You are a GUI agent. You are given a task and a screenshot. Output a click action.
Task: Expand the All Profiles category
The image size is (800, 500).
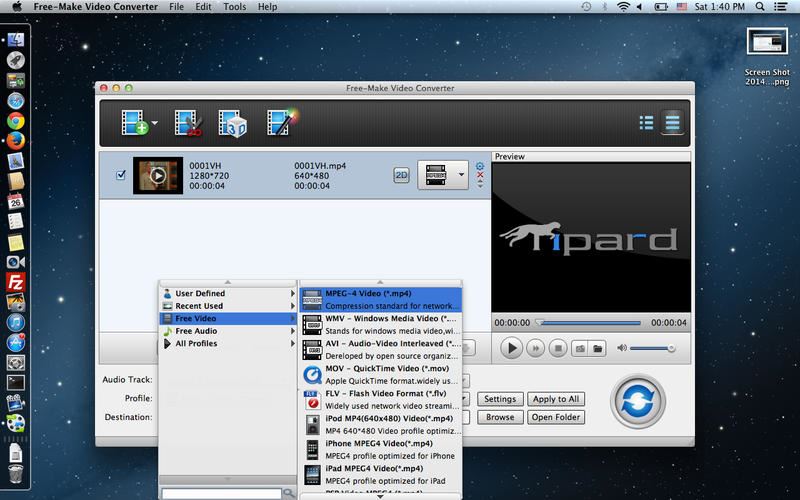(228, 343)
